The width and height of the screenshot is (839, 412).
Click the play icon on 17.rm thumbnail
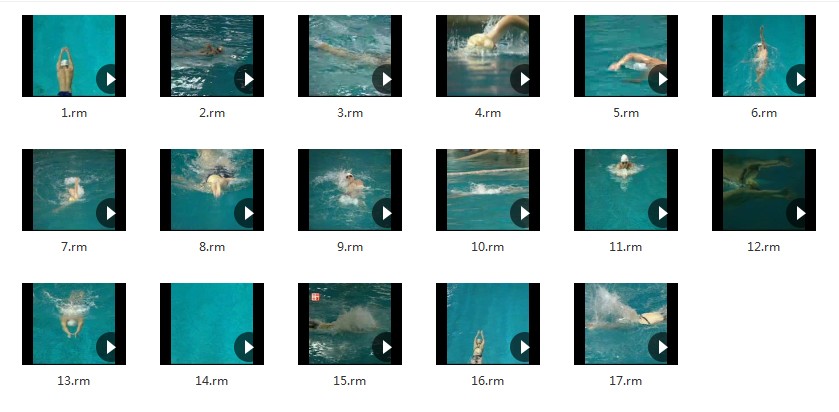(x=662, y=347)
